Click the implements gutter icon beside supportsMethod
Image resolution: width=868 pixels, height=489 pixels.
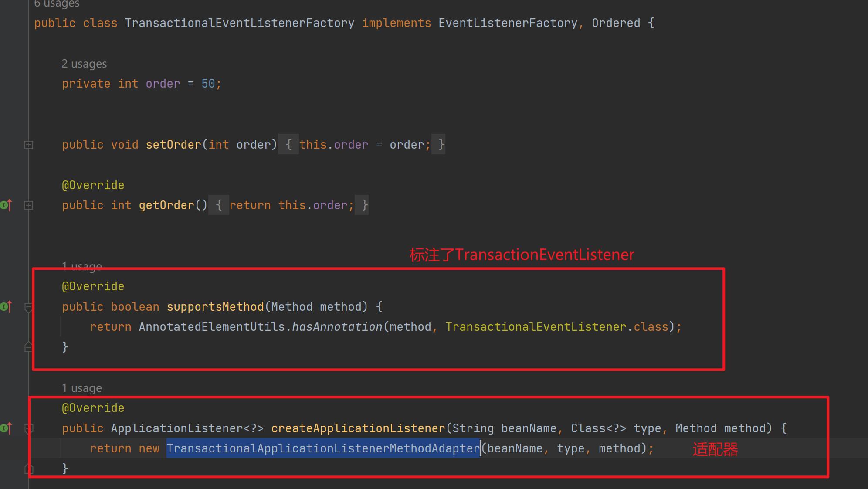tap(6, 306)
